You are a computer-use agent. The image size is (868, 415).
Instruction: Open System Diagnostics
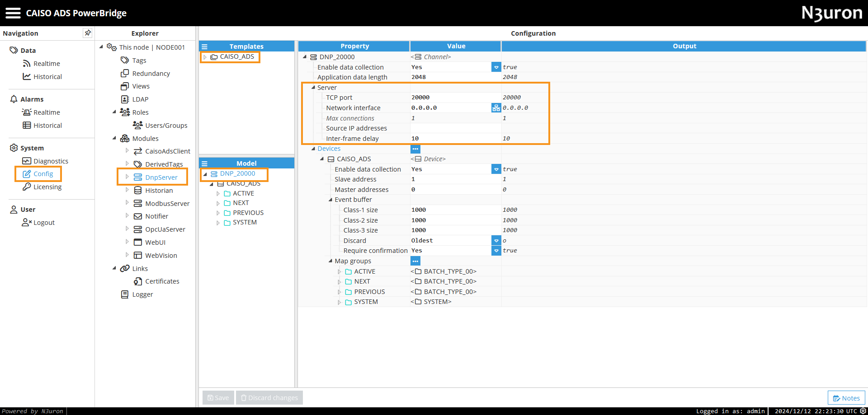coord(45,161)
